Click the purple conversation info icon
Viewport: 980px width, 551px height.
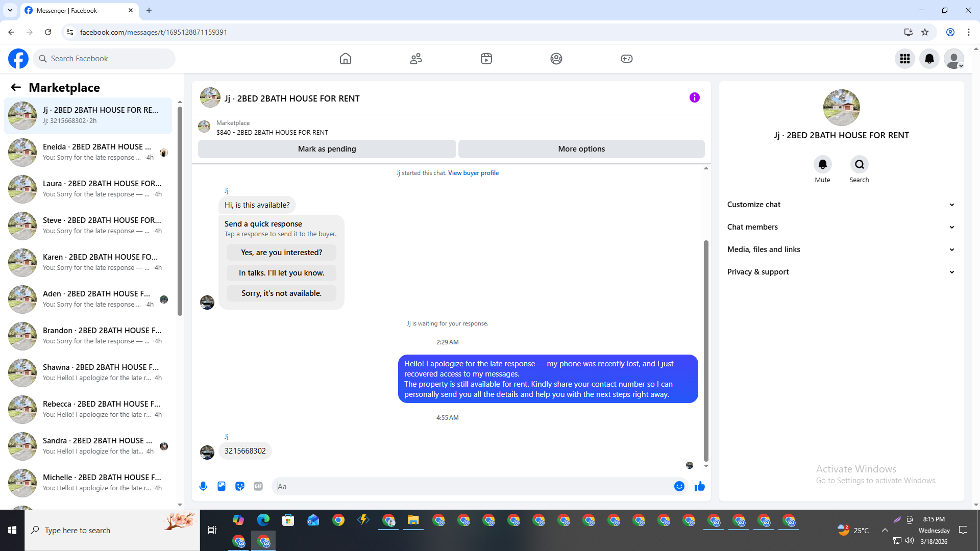[694, 97]
